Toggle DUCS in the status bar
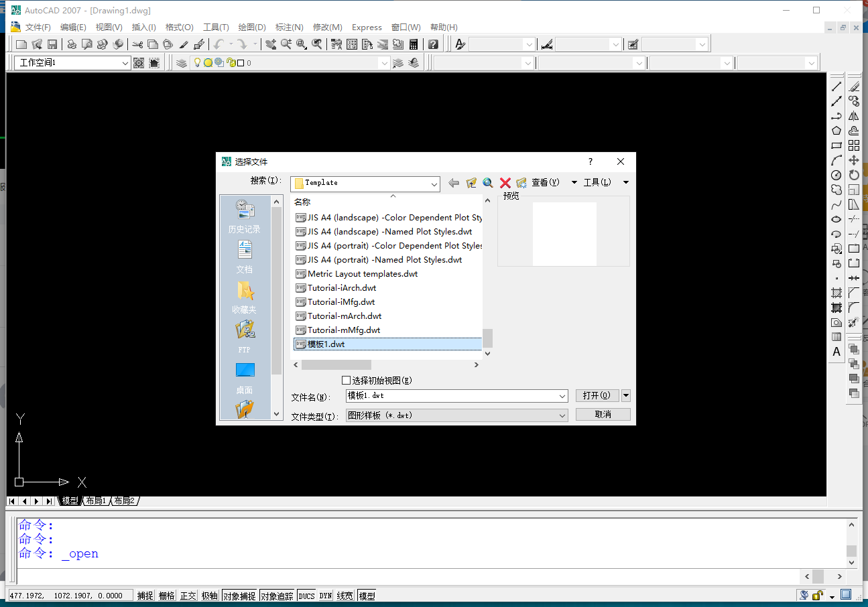Screen dimensions: 868x607 click(306, 596)
